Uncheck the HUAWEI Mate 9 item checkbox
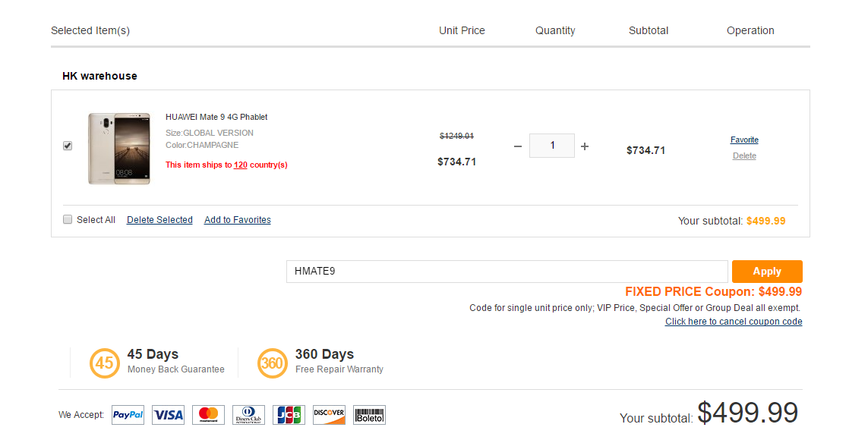Screen dimensions: 868x443 pos(68,146)
